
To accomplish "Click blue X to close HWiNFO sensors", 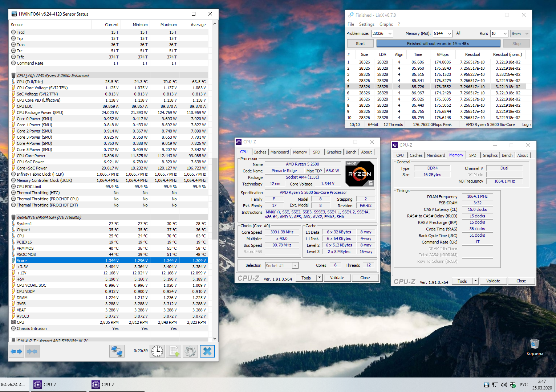I will (207, 351).
